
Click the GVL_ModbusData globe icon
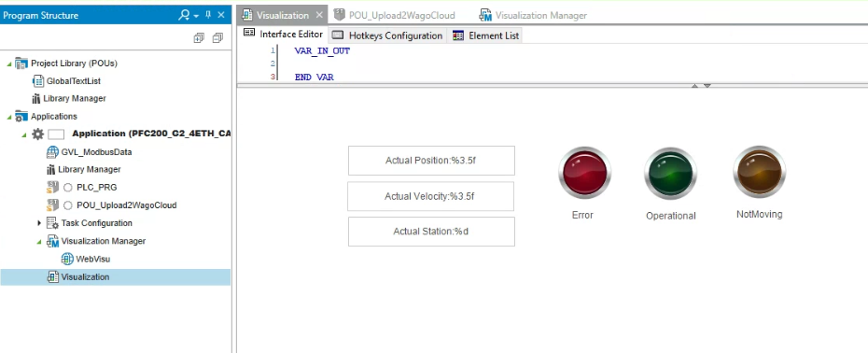tap(52, 152)
